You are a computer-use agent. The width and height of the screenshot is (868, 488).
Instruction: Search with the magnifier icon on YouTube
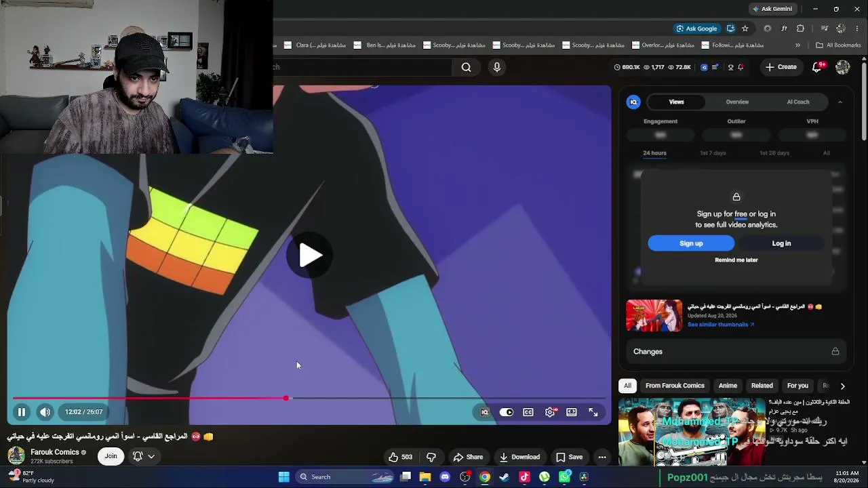467,67
